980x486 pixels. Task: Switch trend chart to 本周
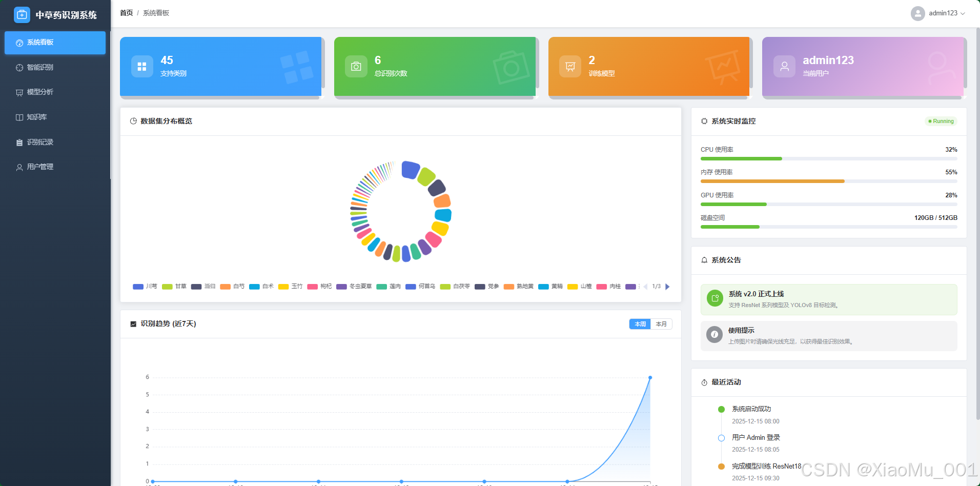[640, 324]
